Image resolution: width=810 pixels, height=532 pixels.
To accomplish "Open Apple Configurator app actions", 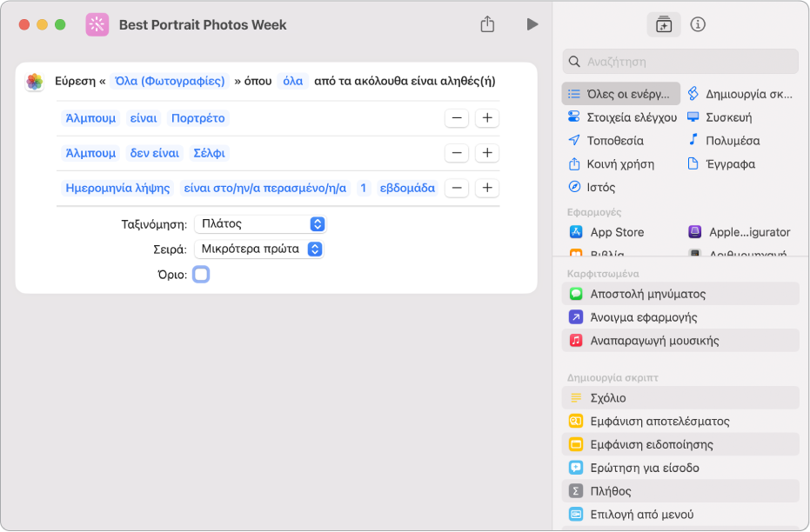I will pos(740,232).
